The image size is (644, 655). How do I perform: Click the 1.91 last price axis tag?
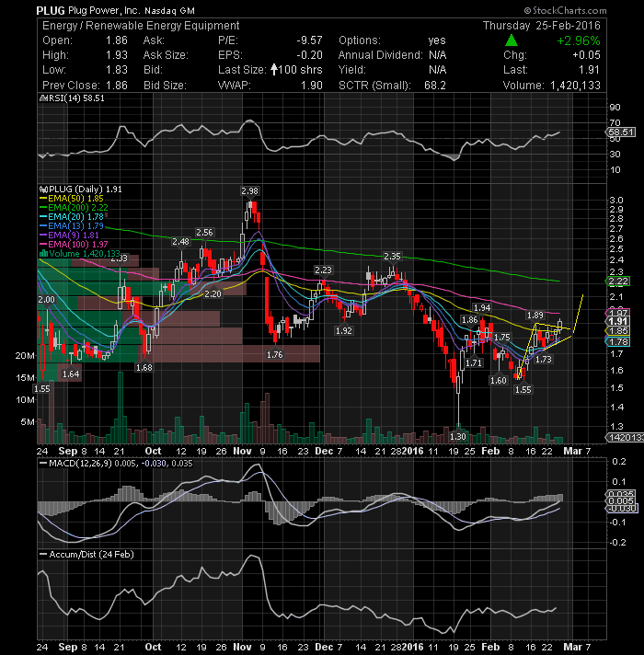pyautogui.click(x=618, y=321)
